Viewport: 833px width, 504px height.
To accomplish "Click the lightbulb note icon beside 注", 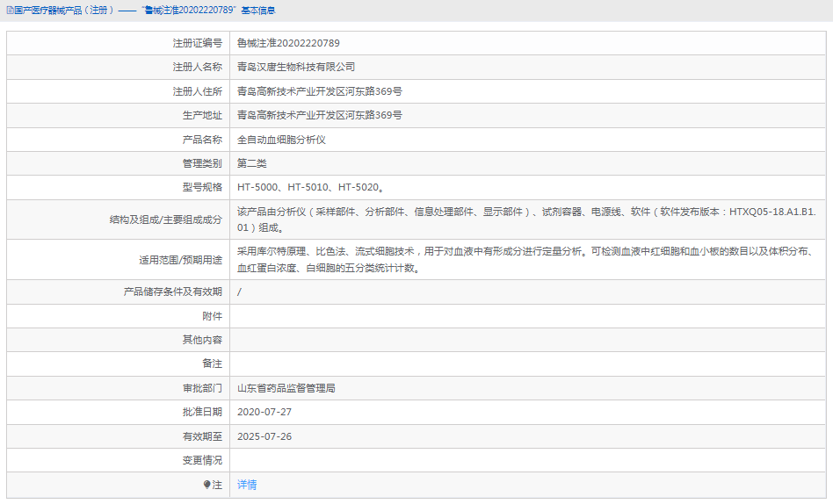I will pyautogui.click(x=207, y=485).
